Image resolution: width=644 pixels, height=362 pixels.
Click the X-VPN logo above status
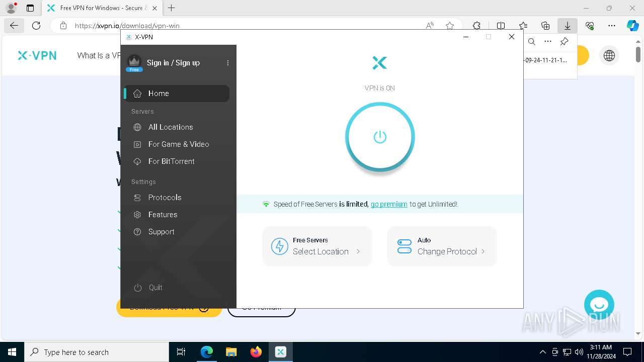tap(380, 63)
